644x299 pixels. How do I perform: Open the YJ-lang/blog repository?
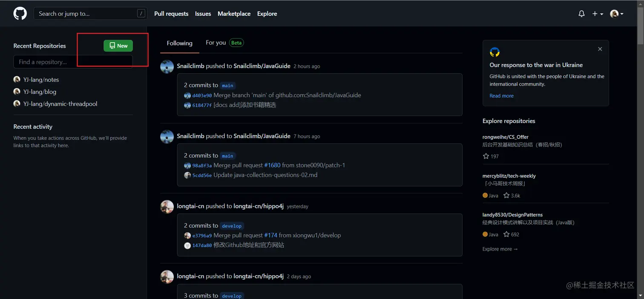click(40, 92)
